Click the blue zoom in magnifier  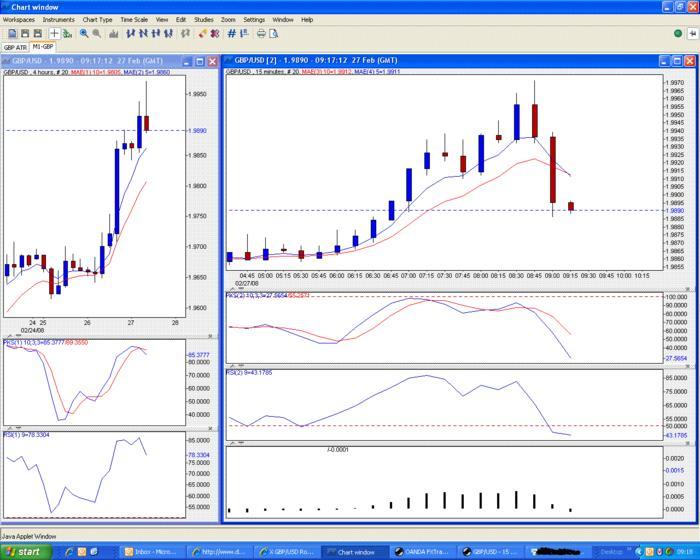(x=83, y=33)
